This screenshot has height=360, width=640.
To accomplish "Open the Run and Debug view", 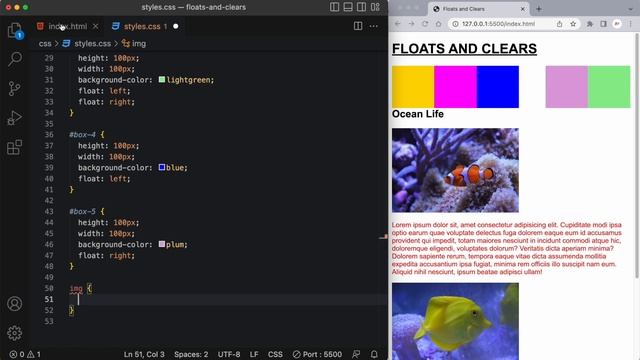I will tap(15, 118).
